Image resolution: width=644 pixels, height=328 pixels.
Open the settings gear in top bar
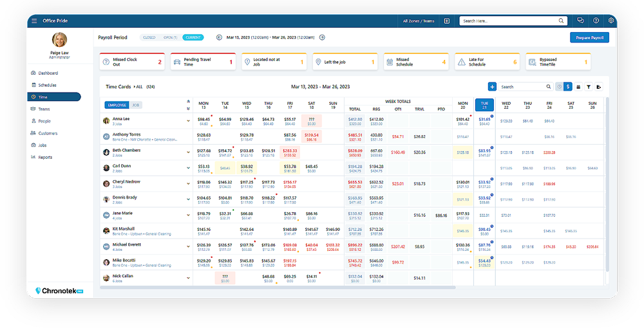[611, 21]
